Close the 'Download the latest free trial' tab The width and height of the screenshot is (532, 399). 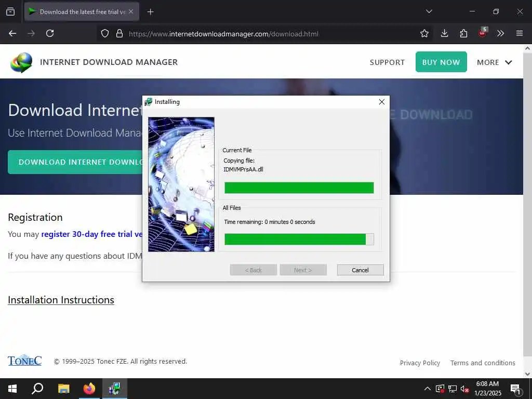point(131,11)
